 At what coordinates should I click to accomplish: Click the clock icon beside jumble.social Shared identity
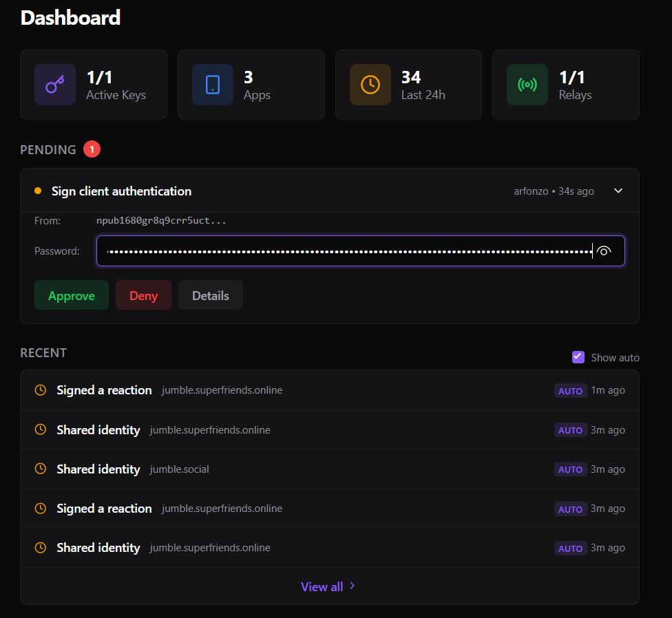(x=41, y=469)
